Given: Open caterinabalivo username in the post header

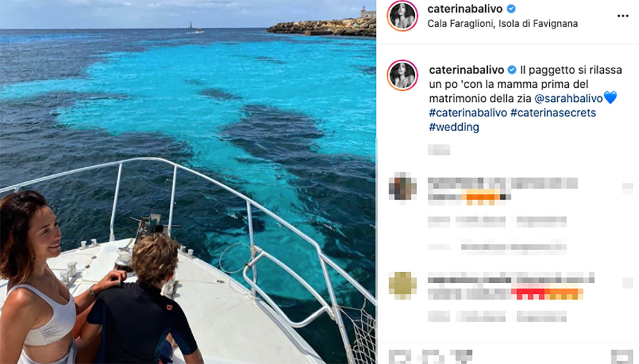Looking at the screenshot, I should (465, 9).
